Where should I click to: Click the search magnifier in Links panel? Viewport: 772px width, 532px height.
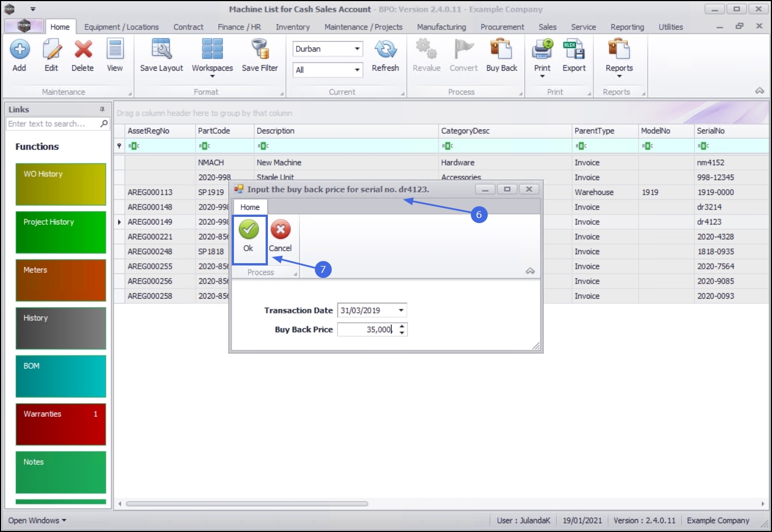[x=104, y=124]
